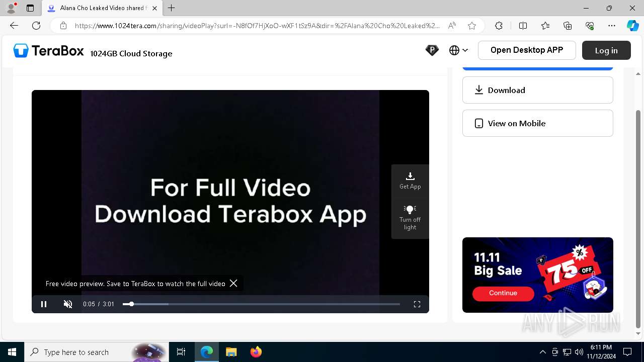
Task: Open Desktop APP button
Action: click(527, 50)
